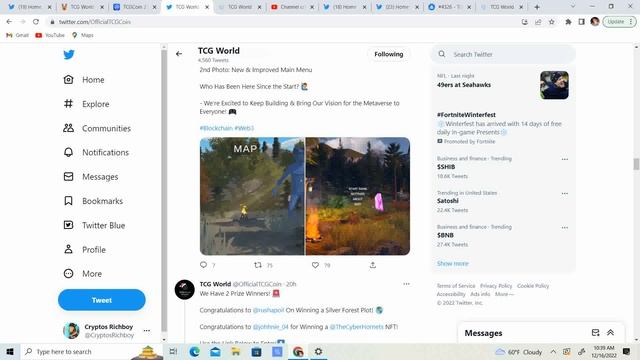Open Communities in sidebar
Viewport: 640px width, 360px height.
(x=97, y=128)
